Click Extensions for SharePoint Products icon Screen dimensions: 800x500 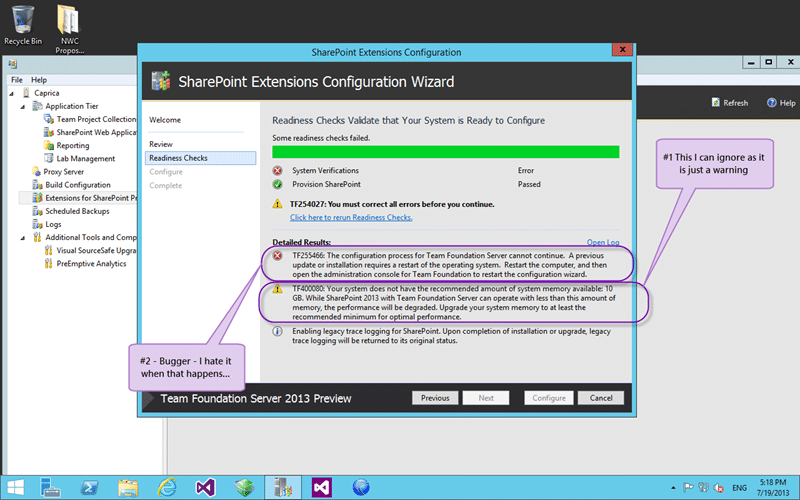coord(37,198)
